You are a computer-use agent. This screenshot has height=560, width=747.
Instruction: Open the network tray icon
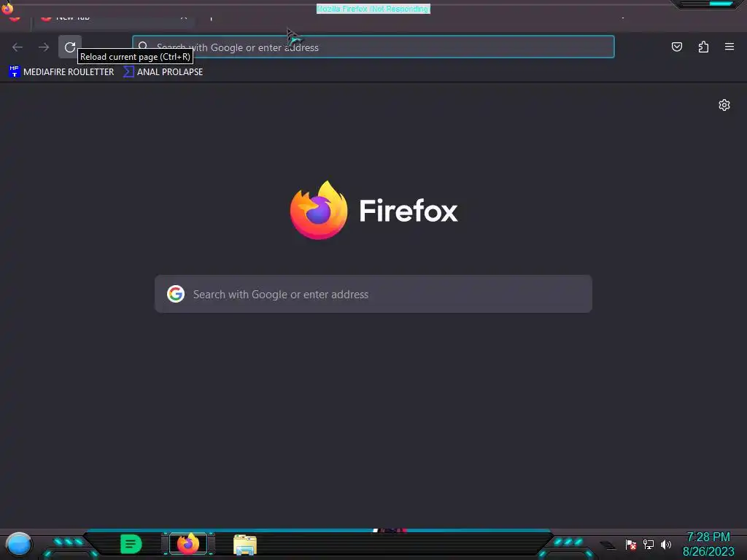pyautogui.click(x=649, y=544)
